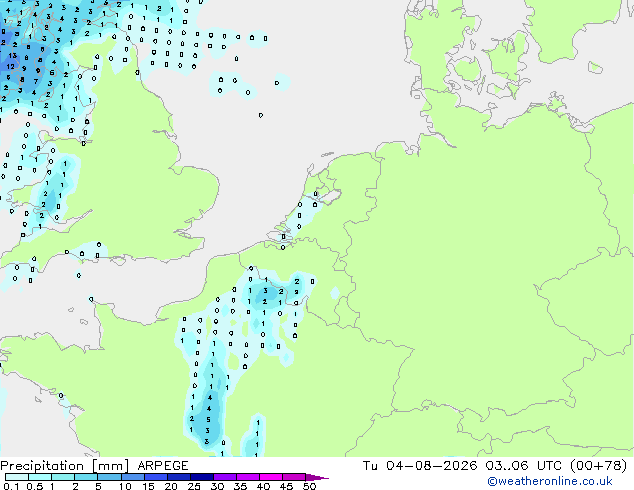634x490 pixels.
Task: Click the 'ARPEGE' model name text
Action: (x=163, y=466)
